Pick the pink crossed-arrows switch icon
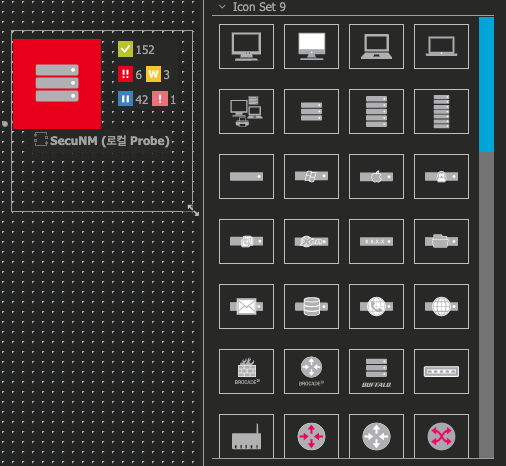This screenshot has width=506, height=466. [x=441, y=436]
